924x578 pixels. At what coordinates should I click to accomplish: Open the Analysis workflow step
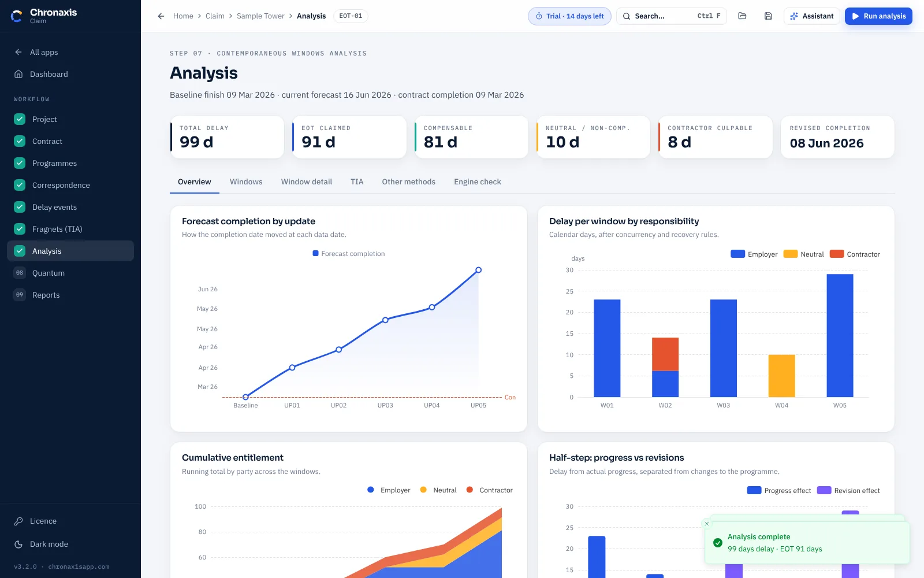[70, 251]
